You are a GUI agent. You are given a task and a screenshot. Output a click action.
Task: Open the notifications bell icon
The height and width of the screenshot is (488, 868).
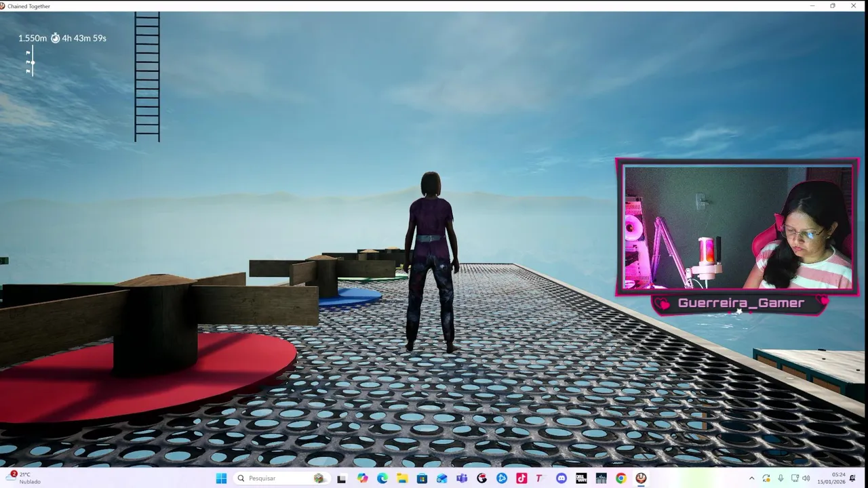(853, 479)
